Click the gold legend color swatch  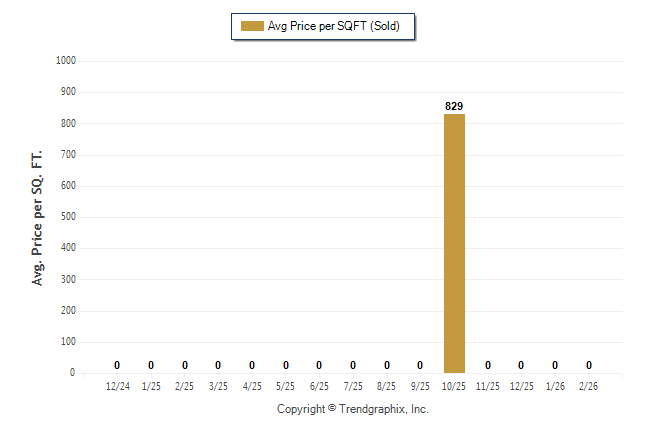point(251,26)
